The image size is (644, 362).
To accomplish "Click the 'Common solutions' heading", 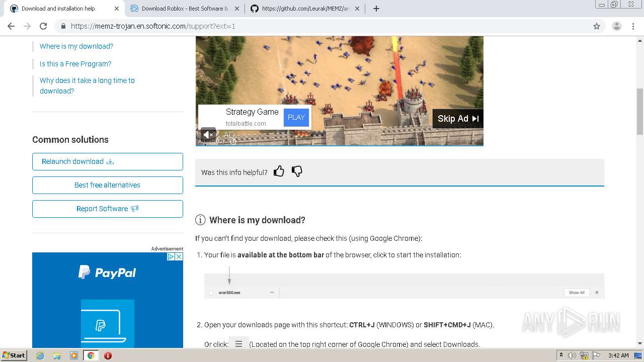I will 70,140.
